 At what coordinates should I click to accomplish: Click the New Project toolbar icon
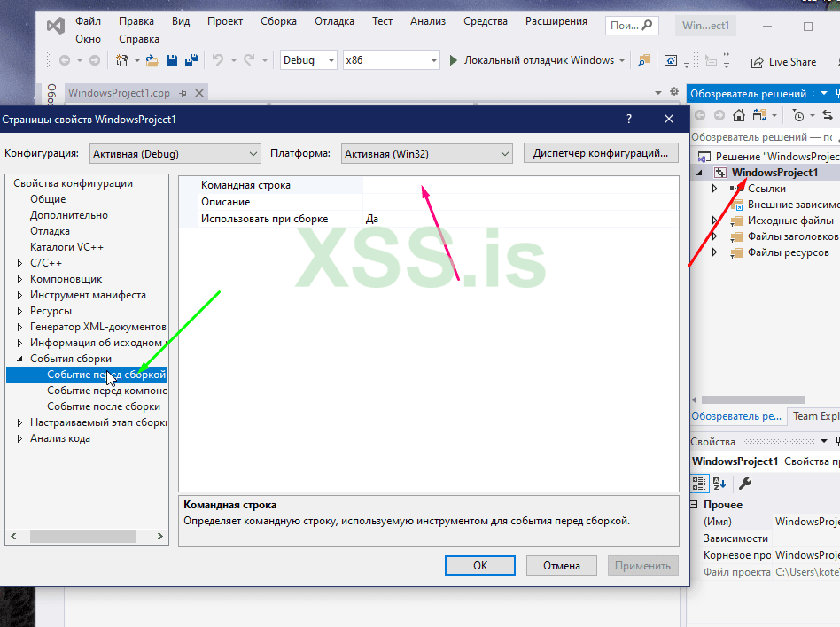pos(122,60)
